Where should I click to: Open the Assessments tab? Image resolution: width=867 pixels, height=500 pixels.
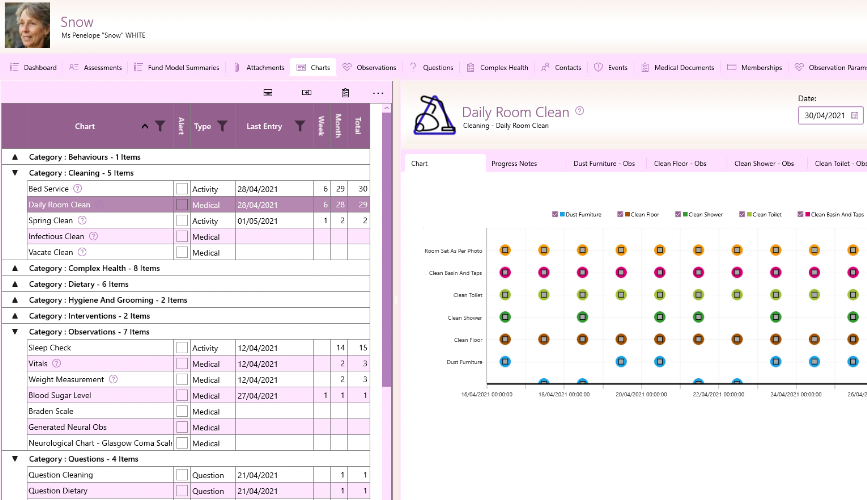click(96, 67)
